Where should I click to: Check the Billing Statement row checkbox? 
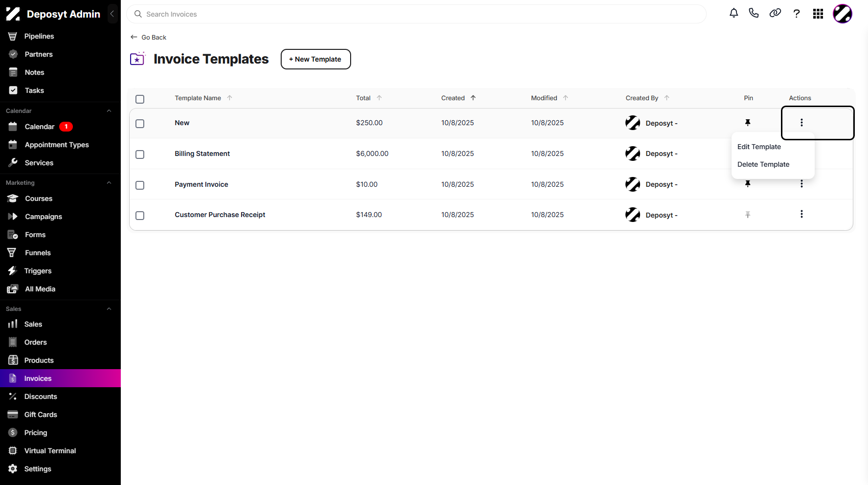tap(140, 154)
